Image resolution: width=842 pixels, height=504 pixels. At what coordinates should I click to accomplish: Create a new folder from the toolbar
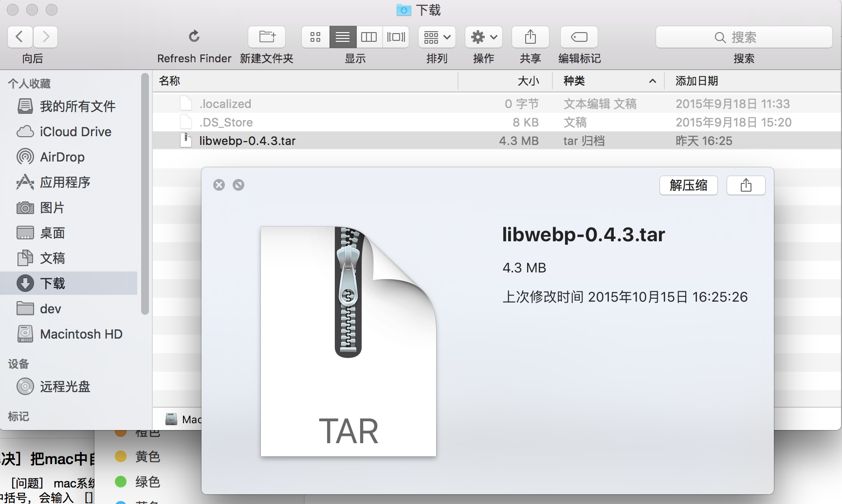tap(267, 37)
